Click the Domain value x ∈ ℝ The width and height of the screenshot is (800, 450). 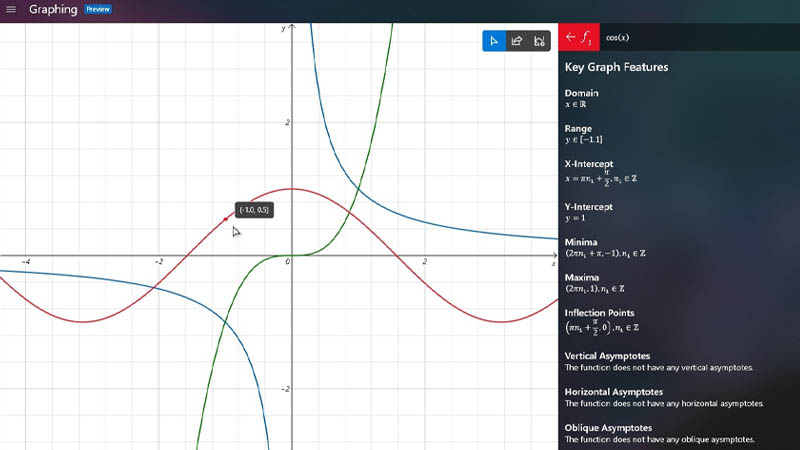pos(575,104)
